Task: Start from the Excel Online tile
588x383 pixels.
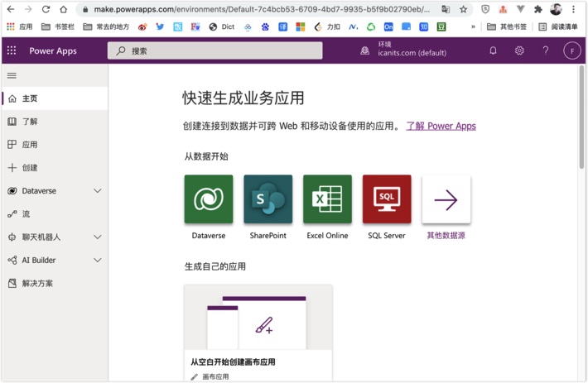Action: click(x=327, y=199)
